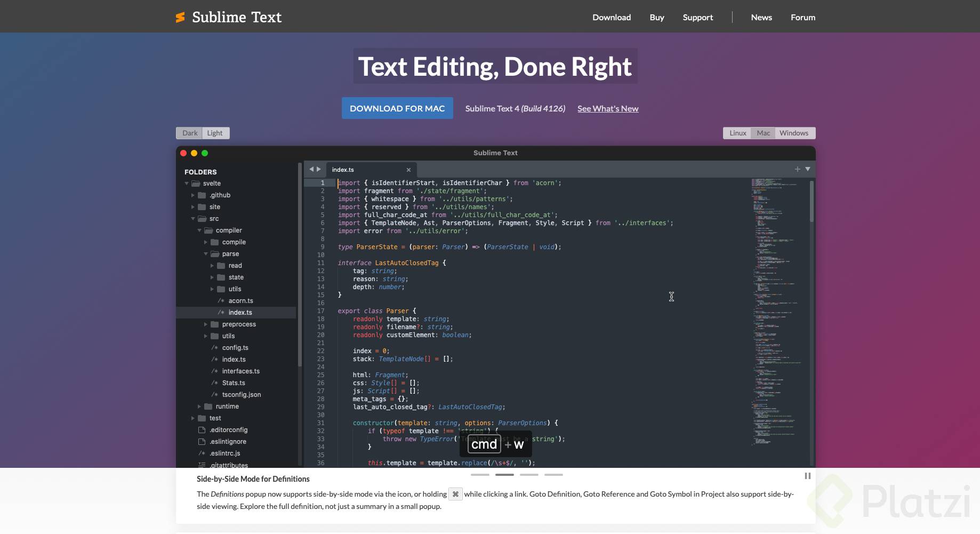Click the site folder icon
The width and height of the screenshot is (980, 534).
pos(202,207)
